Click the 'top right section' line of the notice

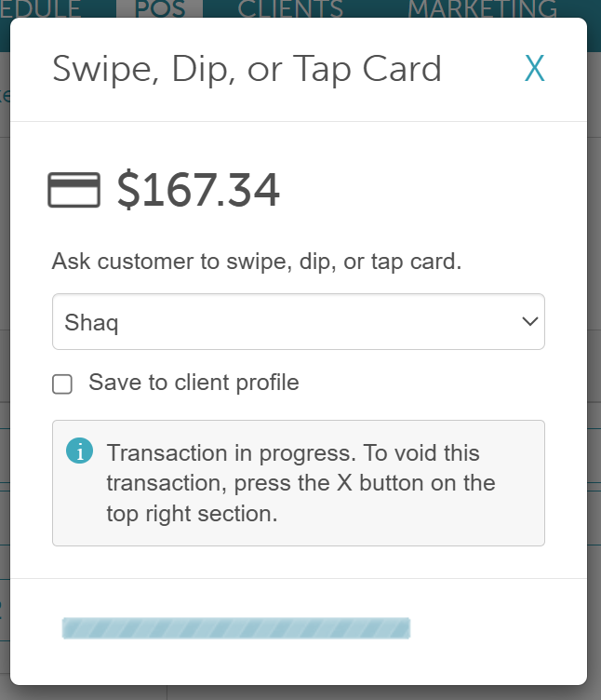(x=192, y=514)
